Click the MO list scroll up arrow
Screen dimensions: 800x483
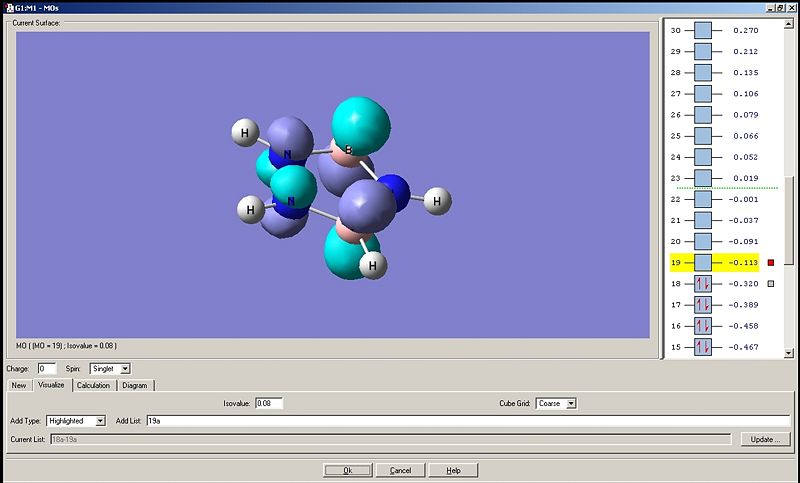pos(789,24)
